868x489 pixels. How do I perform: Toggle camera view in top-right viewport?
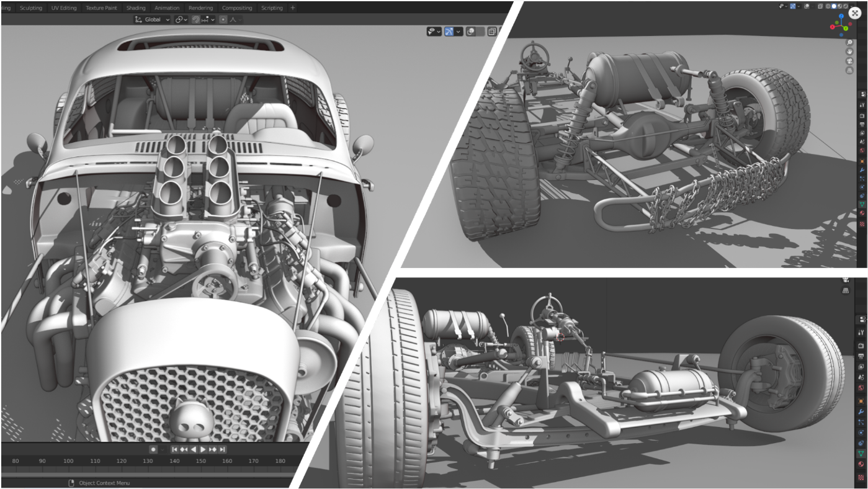(x=849, y=61)
